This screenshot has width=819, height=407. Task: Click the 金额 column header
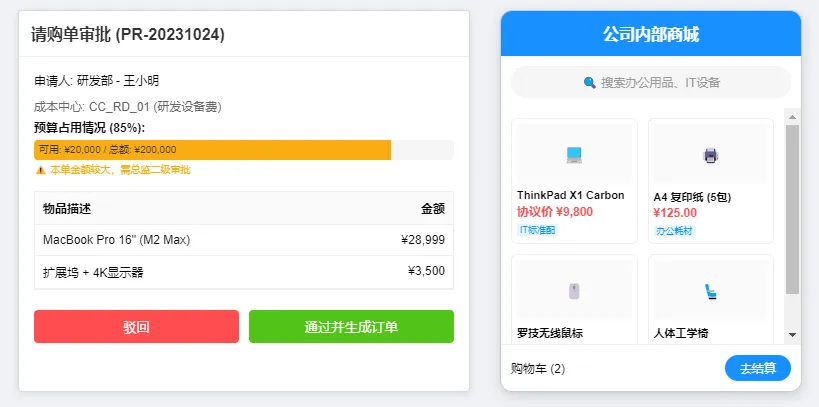(x=432, y=209)
